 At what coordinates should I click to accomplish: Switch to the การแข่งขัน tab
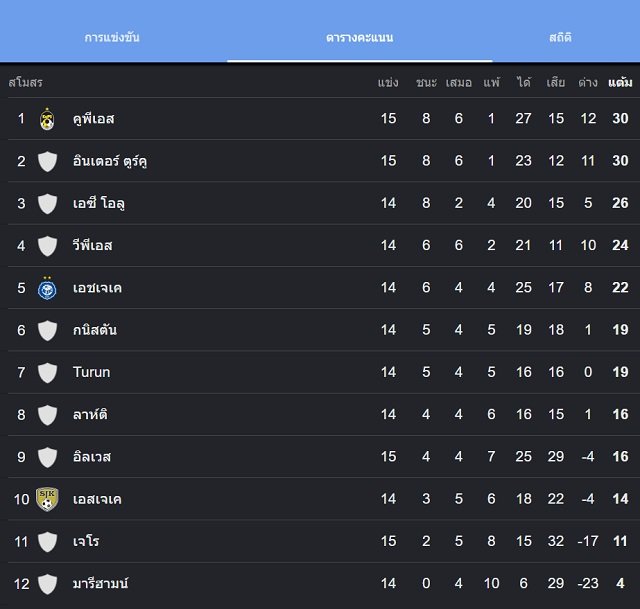coord(112,38)
